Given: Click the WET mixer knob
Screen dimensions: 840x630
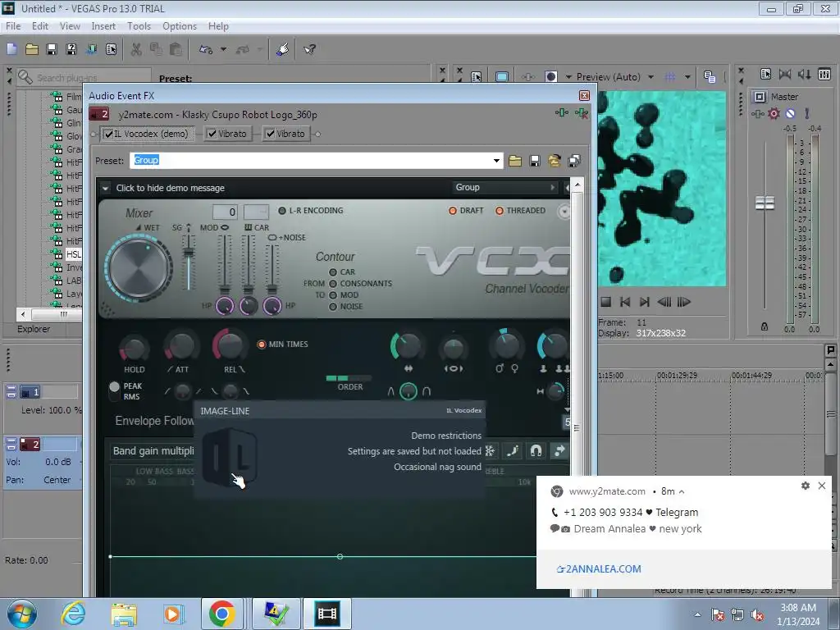Looking at the screenshot, I should click(x=138, y=267).
